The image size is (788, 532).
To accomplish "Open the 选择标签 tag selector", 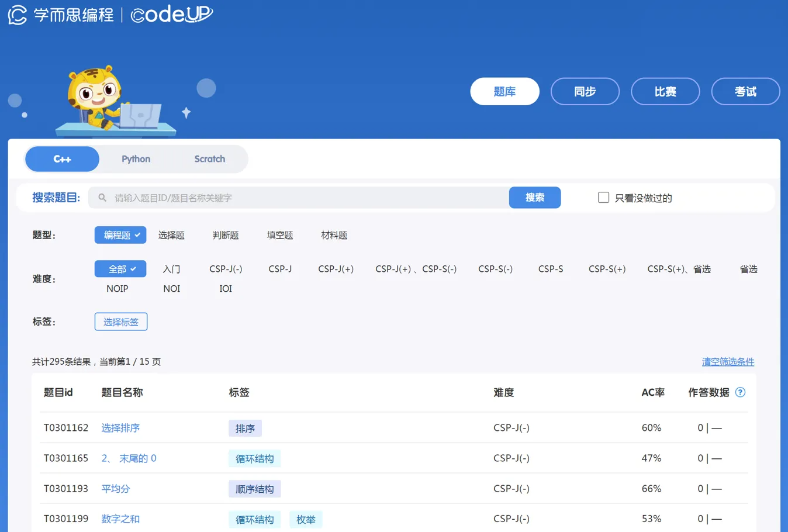I will (121, 322).
